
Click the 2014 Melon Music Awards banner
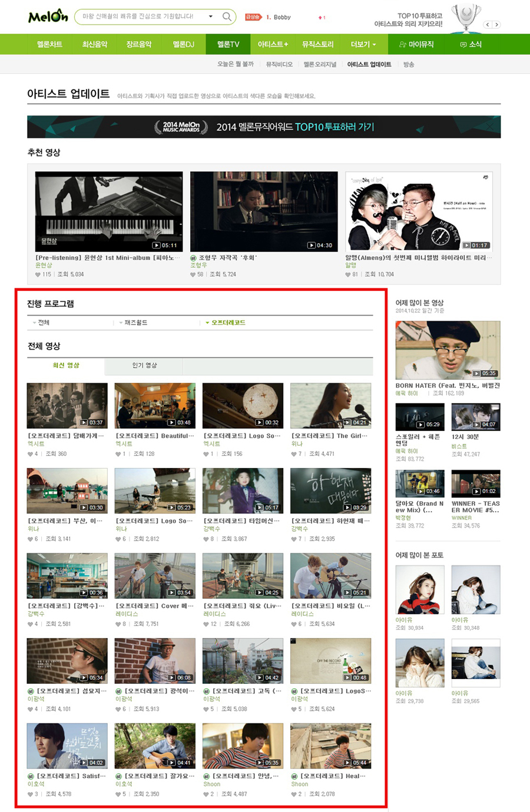point(264,127)
